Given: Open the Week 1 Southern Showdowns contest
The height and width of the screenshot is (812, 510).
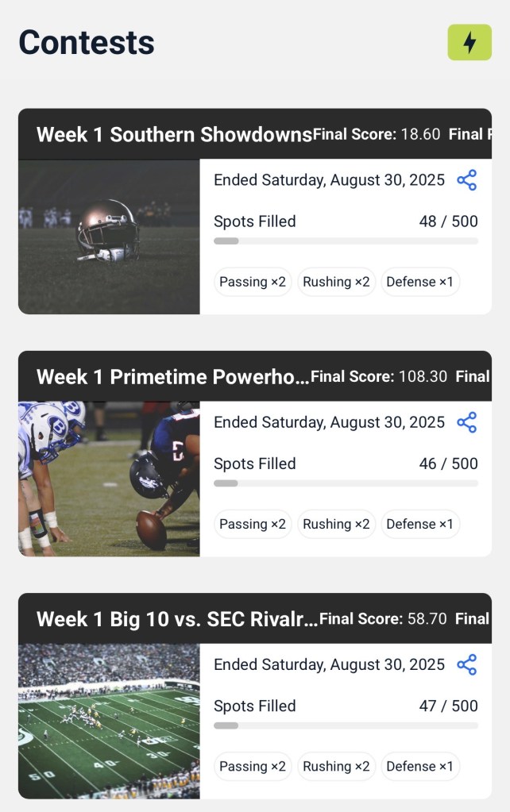Looking at the screenshot, I should pyautogui.click(x=173, y=134).
